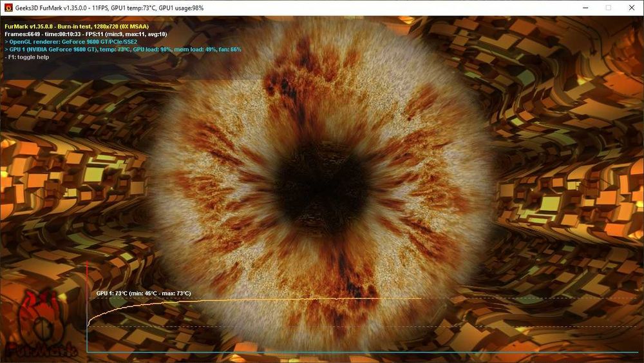Image resolution: width=644 pixels, height=363 pixels.
Task: Click the 'OpenGL renderer: GeForce 9600 GT' line
Action: pyautogui.click(x=71, y=42)
